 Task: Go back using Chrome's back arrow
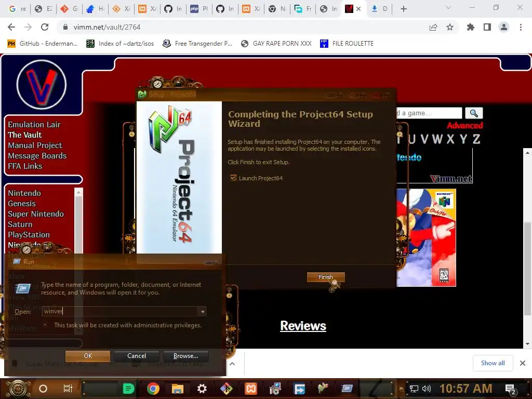[x=11, y=27]
